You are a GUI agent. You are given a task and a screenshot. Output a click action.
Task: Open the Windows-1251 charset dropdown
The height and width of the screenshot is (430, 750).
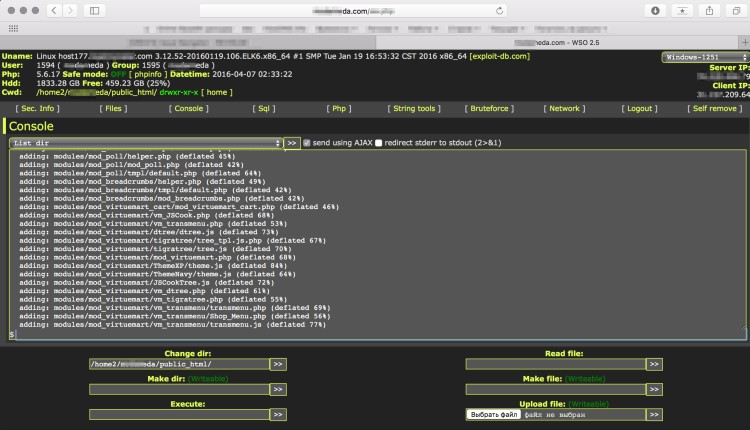(704, 57)
